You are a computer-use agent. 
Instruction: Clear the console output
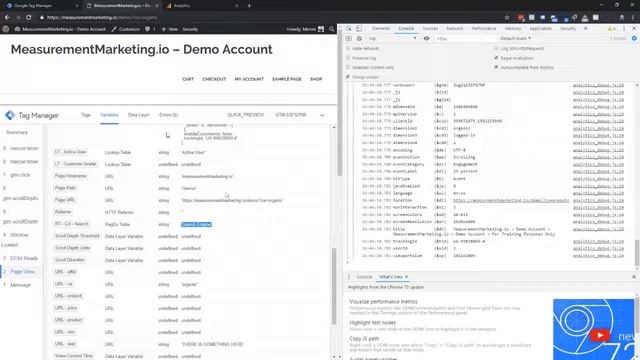359,38
